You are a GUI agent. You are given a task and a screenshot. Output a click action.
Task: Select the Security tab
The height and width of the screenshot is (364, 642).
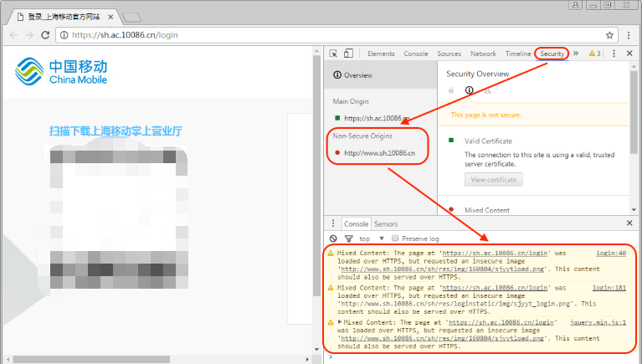[x=552, y=54]
